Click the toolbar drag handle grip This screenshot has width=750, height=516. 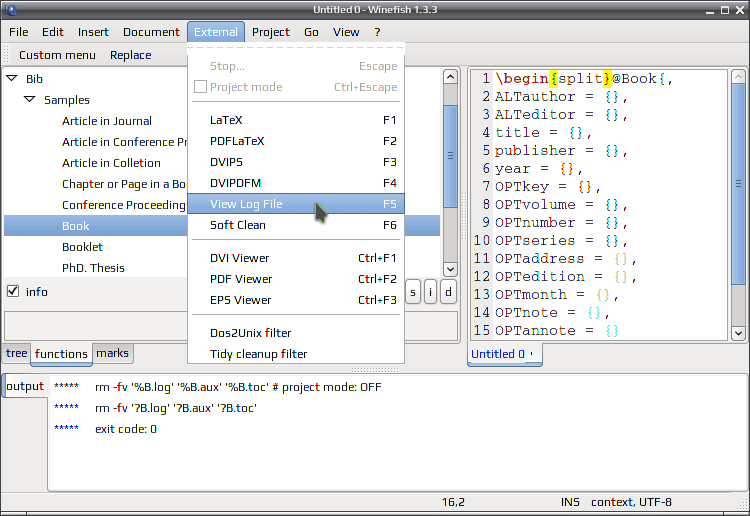coord(6,55)
